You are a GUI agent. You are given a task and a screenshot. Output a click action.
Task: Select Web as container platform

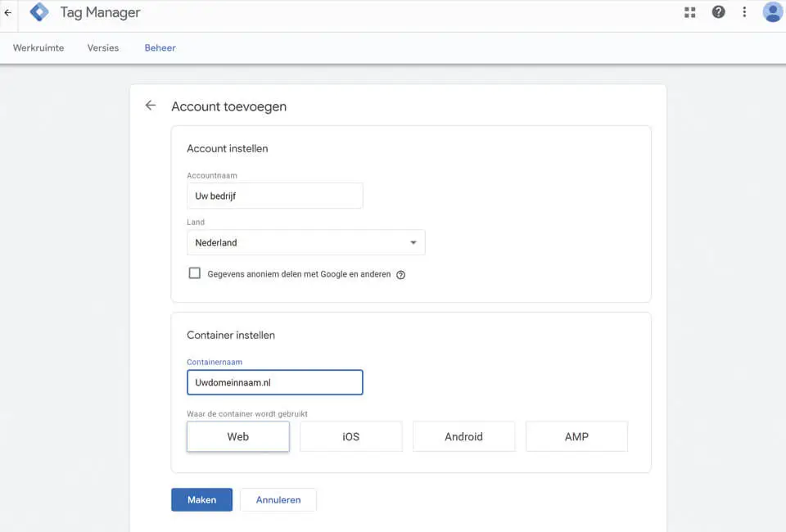238,436
